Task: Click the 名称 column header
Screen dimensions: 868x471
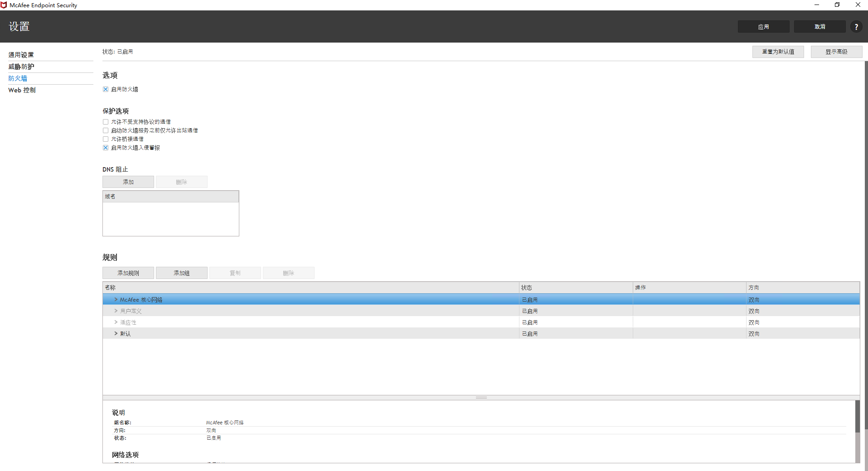Action: pos(310,288)
